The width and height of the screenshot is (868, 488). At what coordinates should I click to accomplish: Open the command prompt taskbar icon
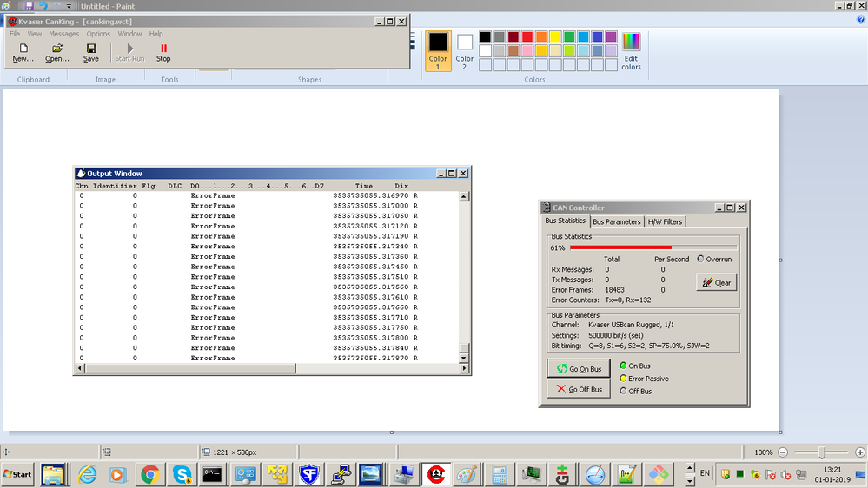[x=212, y=474]
